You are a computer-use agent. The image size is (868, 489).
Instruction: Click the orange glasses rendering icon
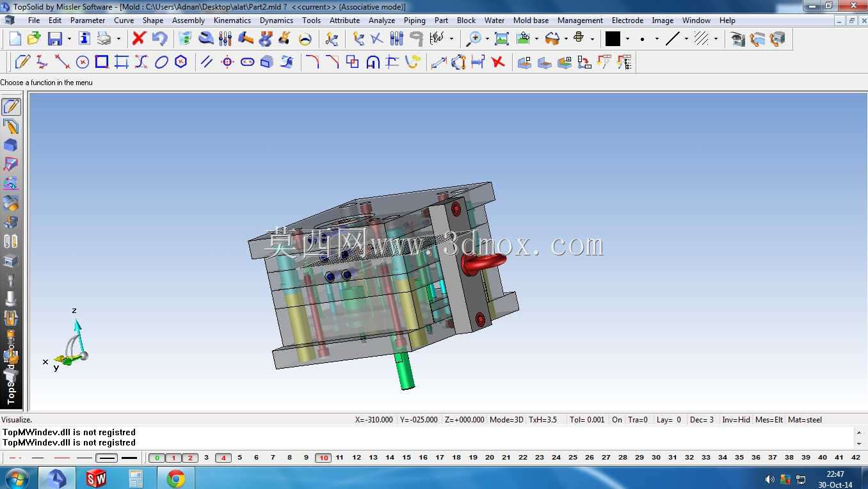coord(551,38)
